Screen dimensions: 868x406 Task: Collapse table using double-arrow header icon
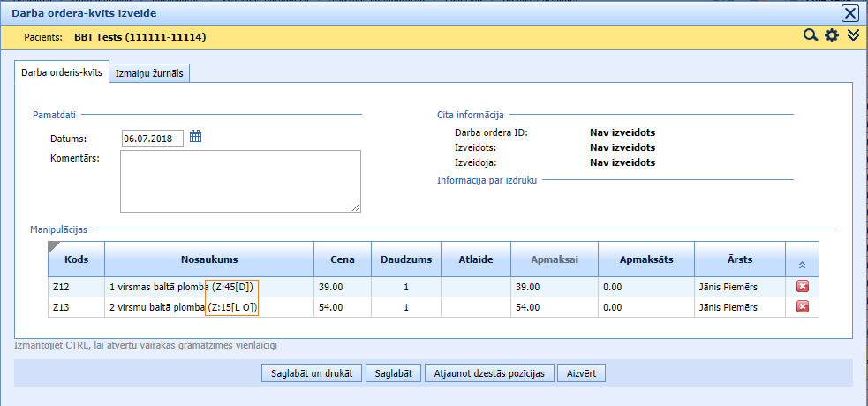tap(802, 265)
